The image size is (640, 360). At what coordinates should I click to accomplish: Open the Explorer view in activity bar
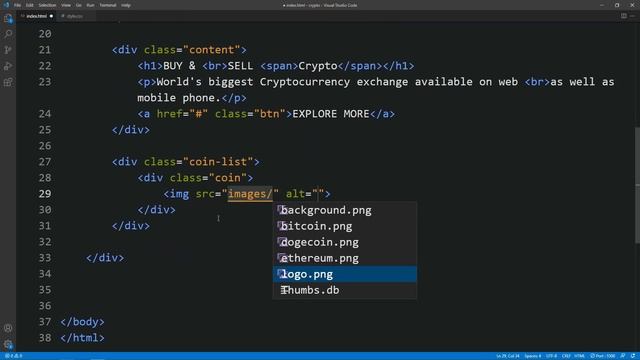pyautogui.click(x=8, y=18)
